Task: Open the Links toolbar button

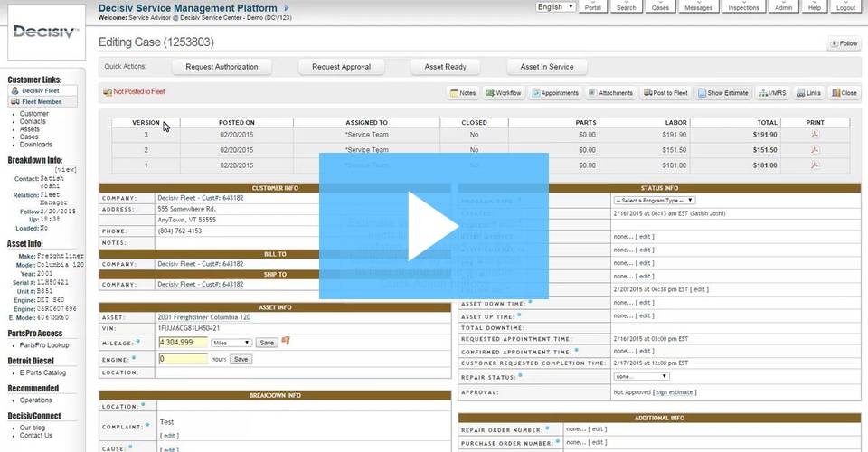Action: 808,93
